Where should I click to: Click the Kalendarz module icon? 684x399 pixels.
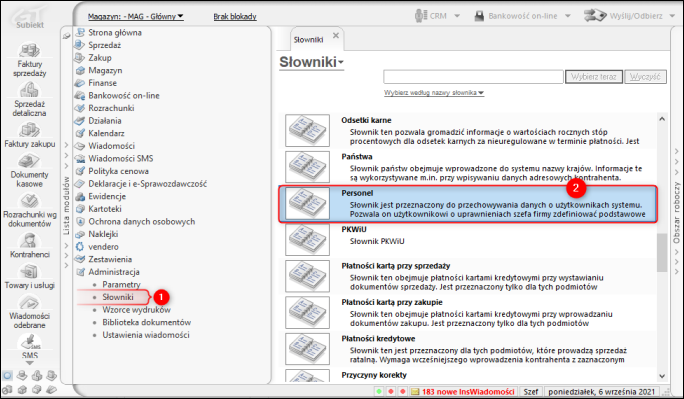pyautogui.click(x=80, y=133)
